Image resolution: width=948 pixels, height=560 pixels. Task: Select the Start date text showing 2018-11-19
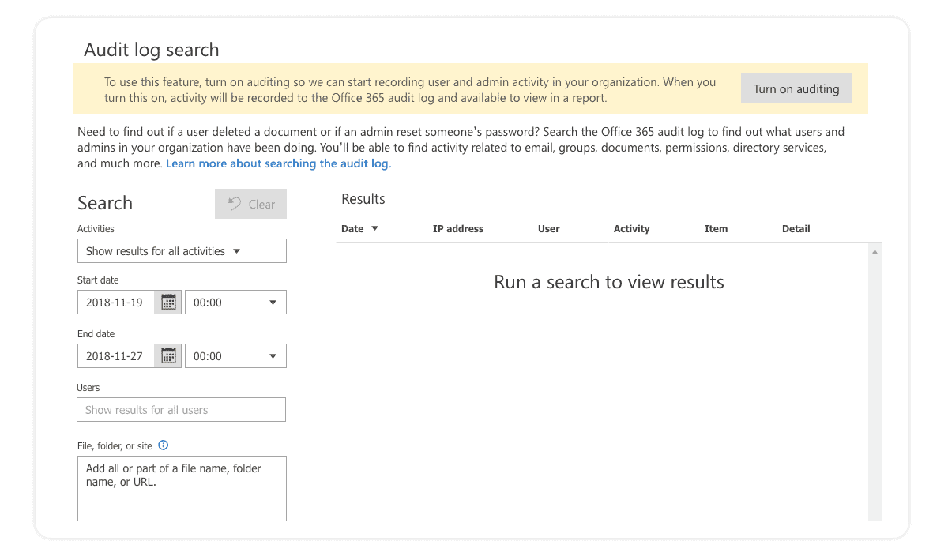point(115,302)
